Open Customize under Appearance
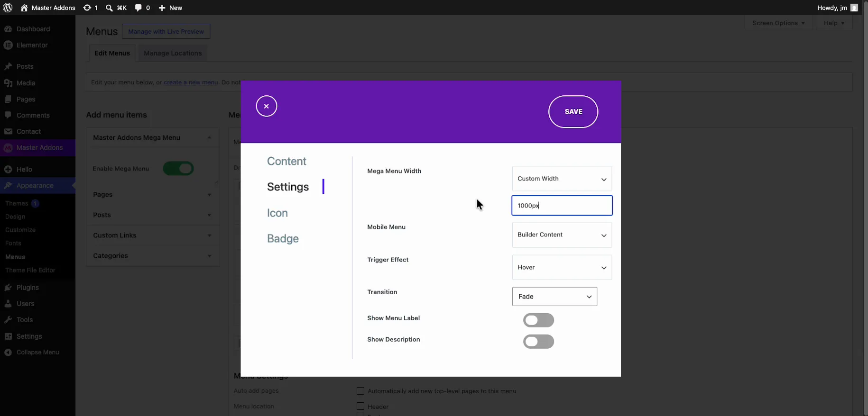Image resolution: width=868 pixels, height=416 pixels. click(x=20, y=230)
